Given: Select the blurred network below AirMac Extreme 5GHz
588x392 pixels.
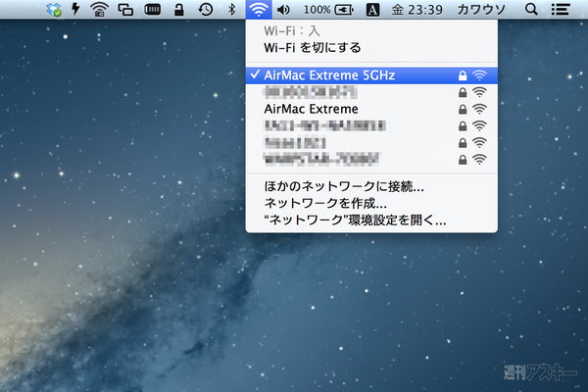Looking at the screenshot, I should pos(371,92).
